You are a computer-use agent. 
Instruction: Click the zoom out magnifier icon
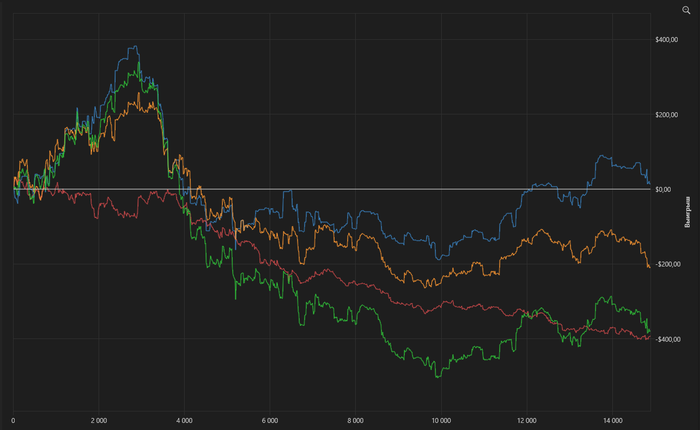pos(685,9)
